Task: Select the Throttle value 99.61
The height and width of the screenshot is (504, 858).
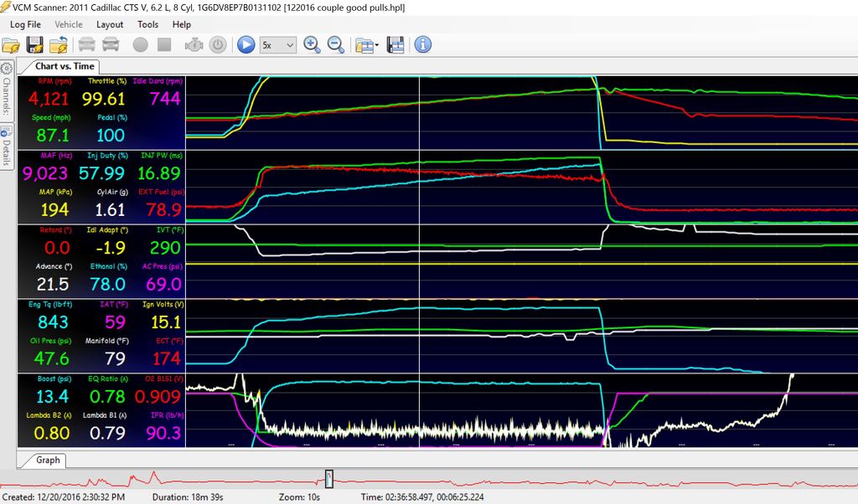Action: (x=103, y=99)
